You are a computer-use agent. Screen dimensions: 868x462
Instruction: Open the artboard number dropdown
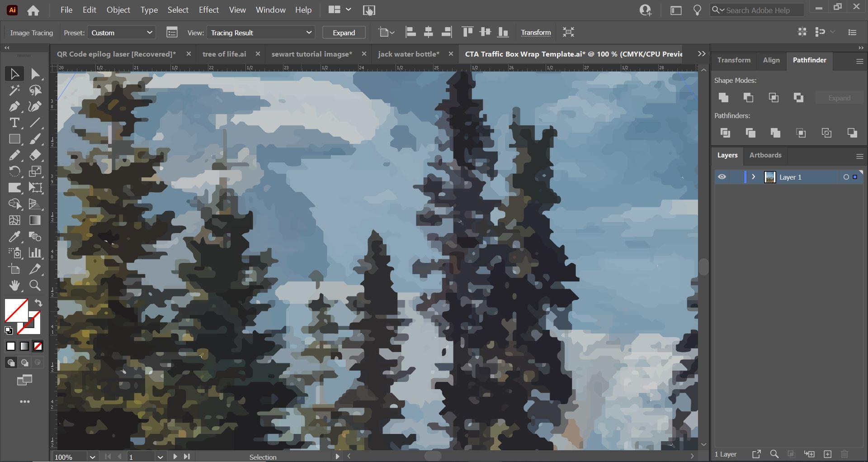pyautogui.click(x=160, y=457)
